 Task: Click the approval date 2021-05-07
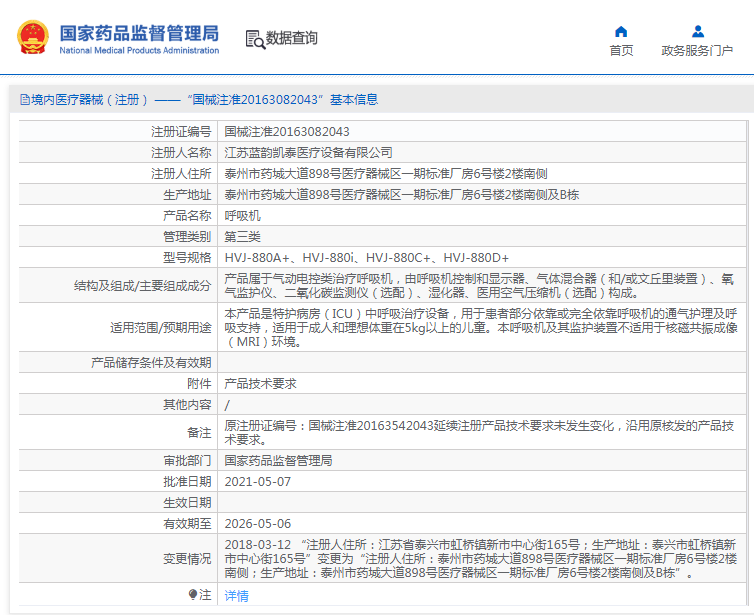pos(257,481)
